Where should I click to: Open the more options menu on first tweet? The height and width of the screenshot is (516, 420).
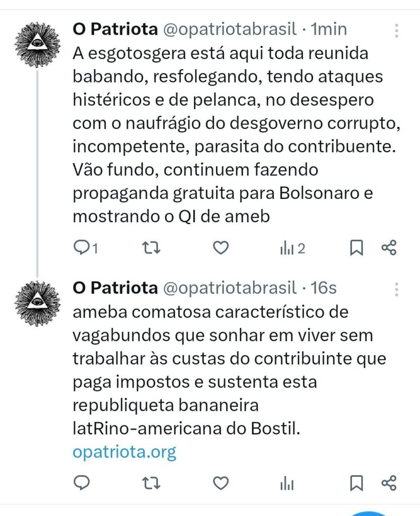point(397,31)
